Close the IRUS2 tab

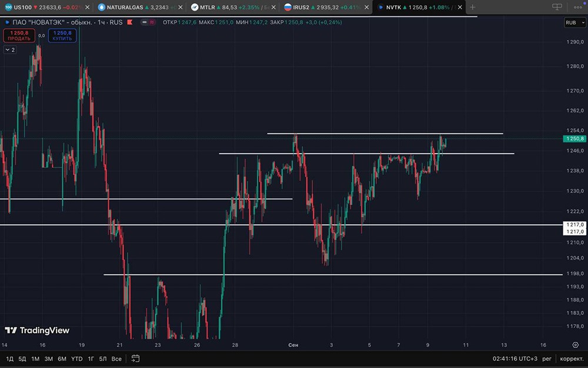pyautogui.click(x=366, y=7)
